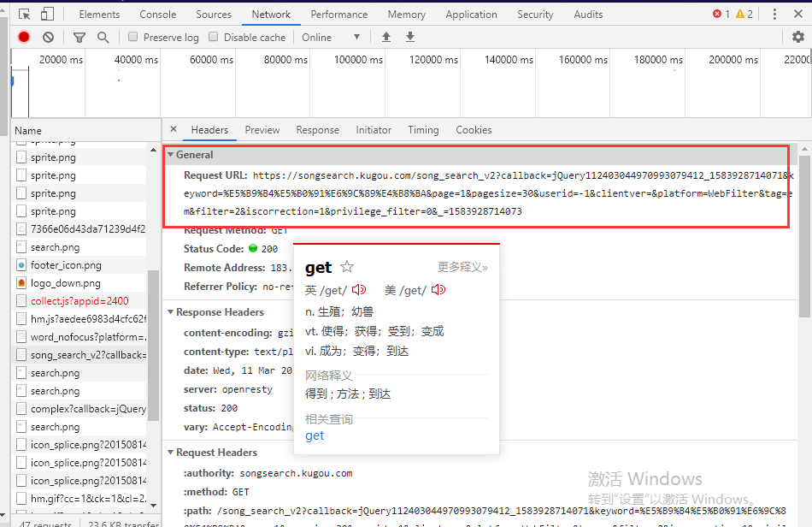Open DevTools three-dot menu
The image size is (812, 527).
[774, 14]
